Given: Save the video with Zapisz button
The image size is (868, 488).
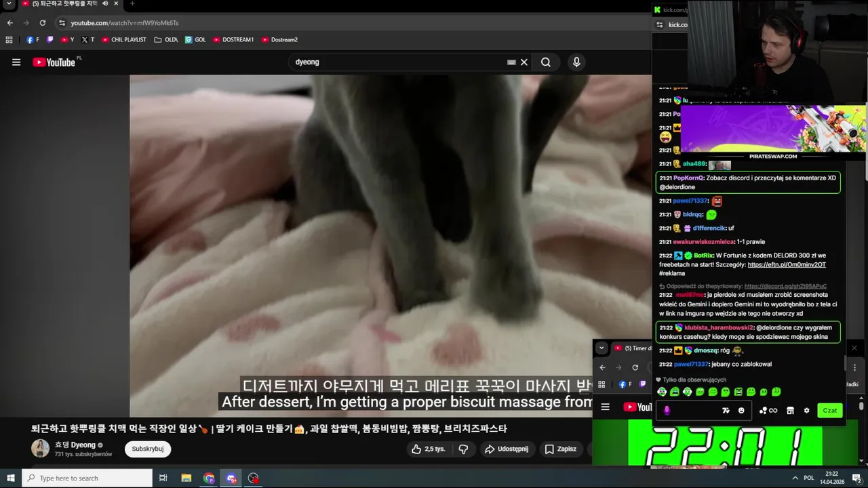Looking at the screenshot, I should [561, 449].
